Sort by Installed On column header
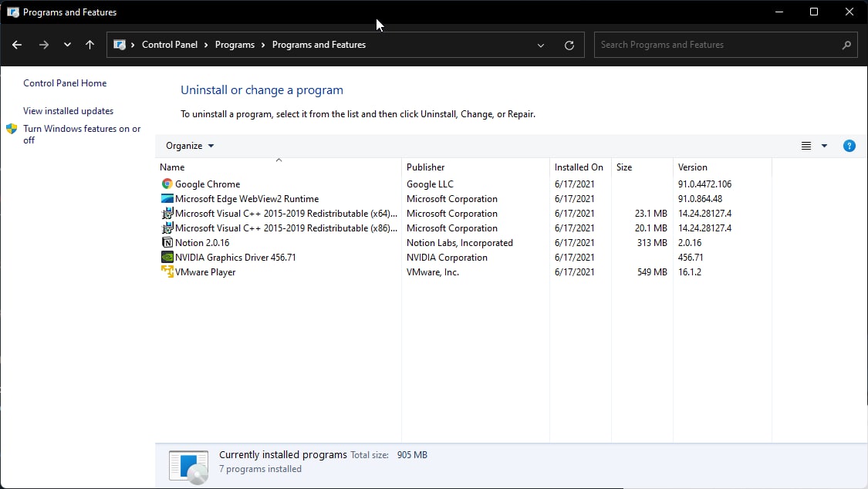Screen dimensions: 868x489 point(579,167)
